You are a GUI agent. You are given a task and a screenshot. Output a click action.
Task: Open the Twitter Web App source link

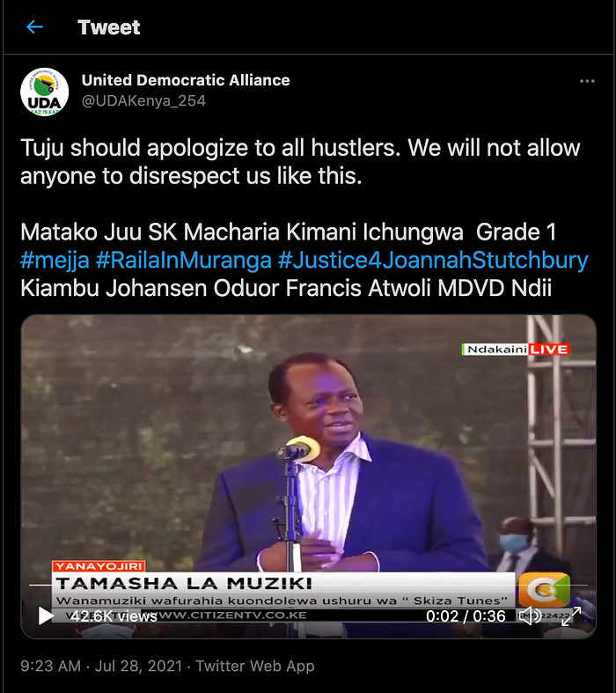(x=255, y=666)
